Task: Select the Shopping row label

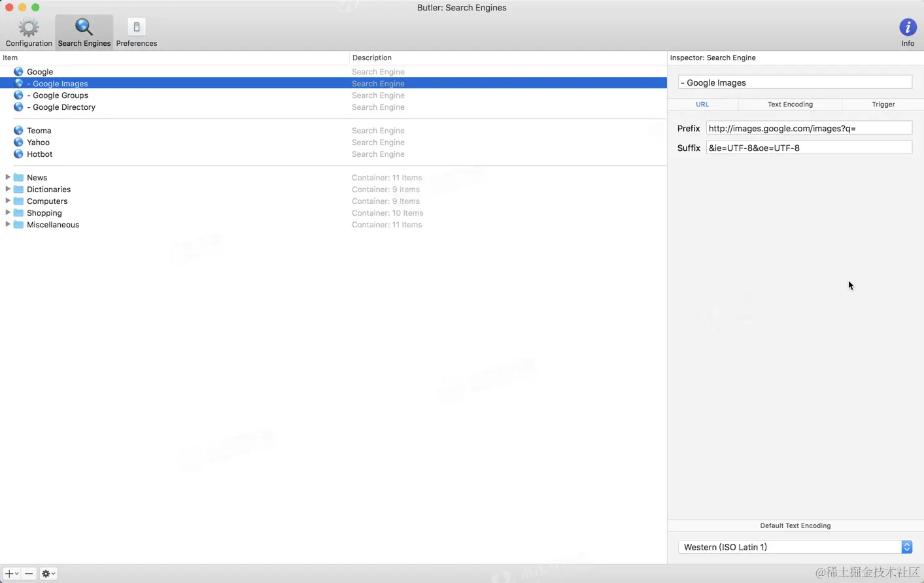Action: pos(44,213)
